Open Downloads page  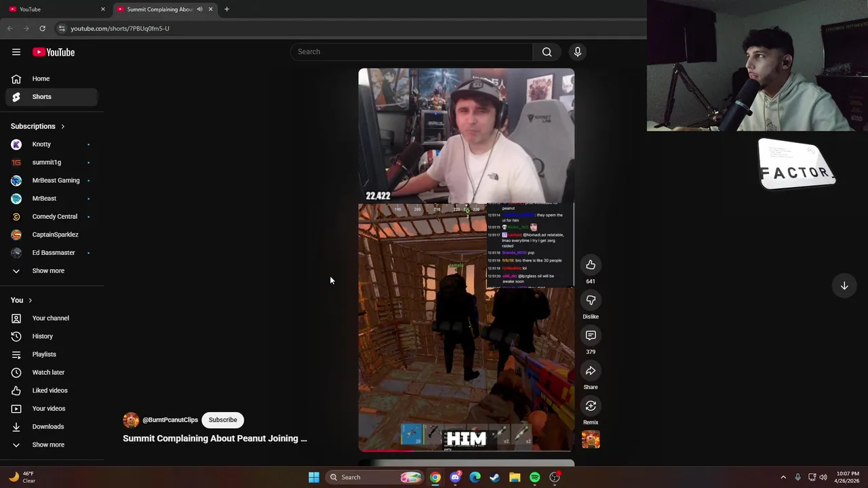click(x=52, y=426)
